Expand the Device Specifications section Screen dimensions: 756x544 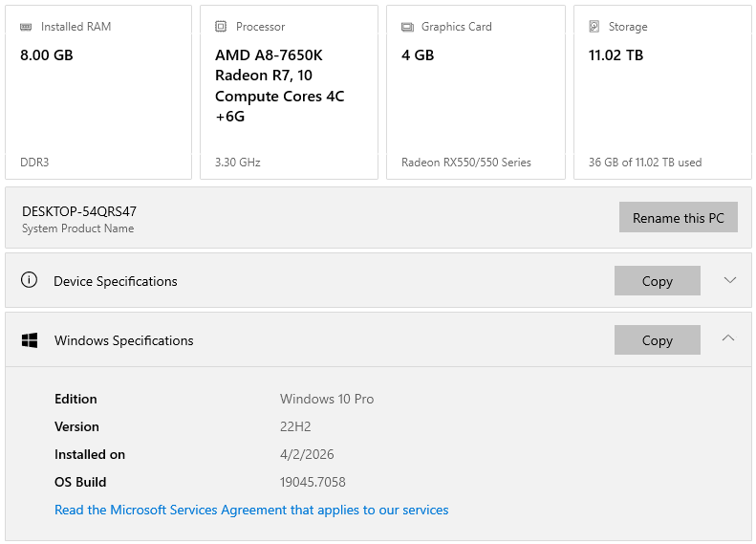pos(730,280)
